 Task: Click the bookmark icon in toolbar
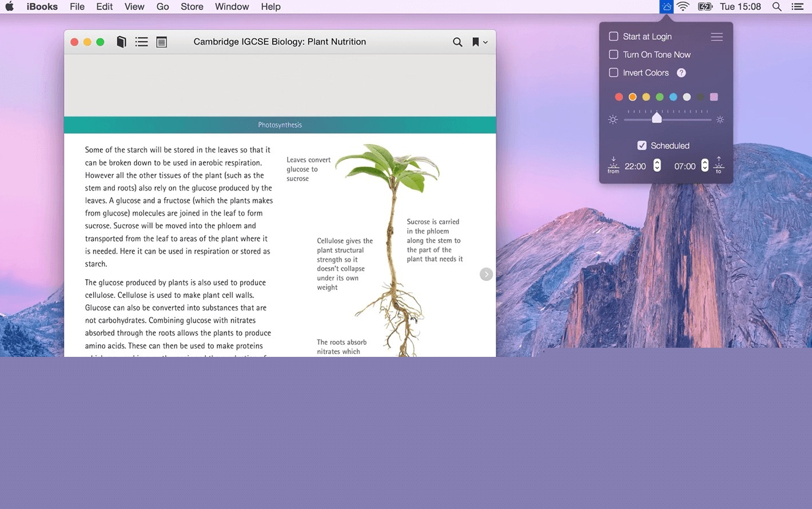(475, 42)
